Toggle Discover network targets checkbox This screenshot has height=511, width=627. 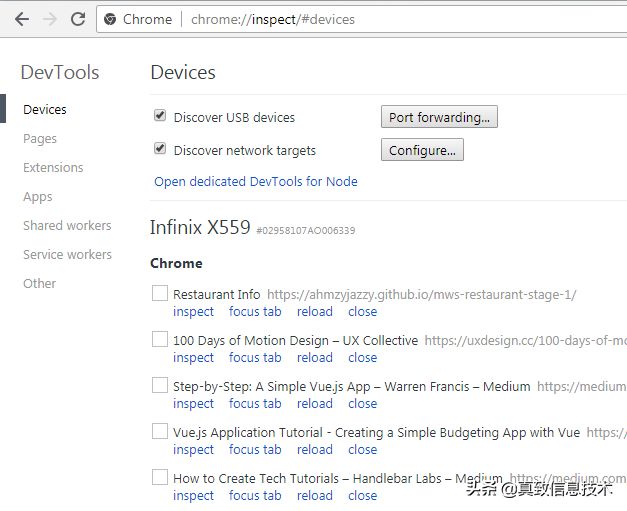[160, 148]
